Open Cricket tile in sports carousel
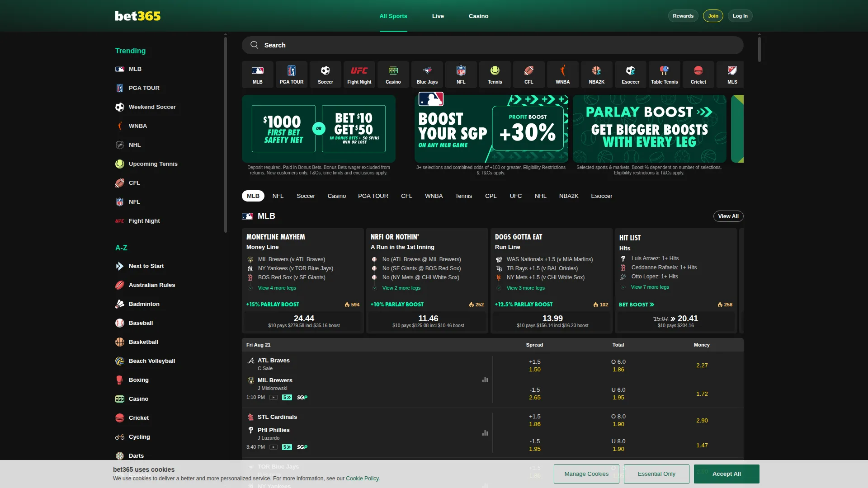Image resolution: width=868 pixels, height=488 pixels. tap(698, 75)
